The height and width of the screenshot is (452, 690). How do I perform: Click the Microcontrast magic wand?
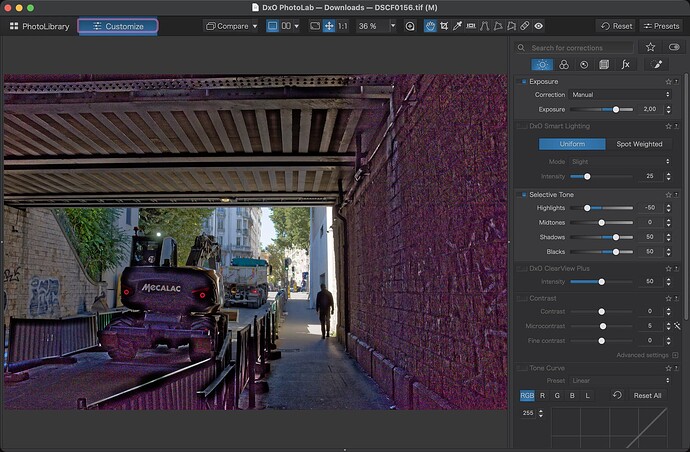(x=677, y=325)
